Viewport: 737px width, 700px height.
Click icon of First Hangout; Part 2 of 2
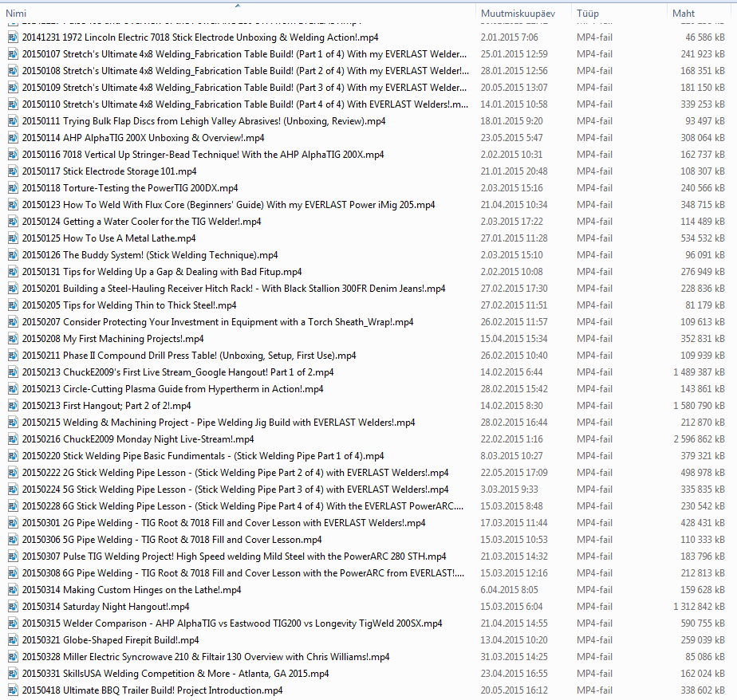(13, 406)
